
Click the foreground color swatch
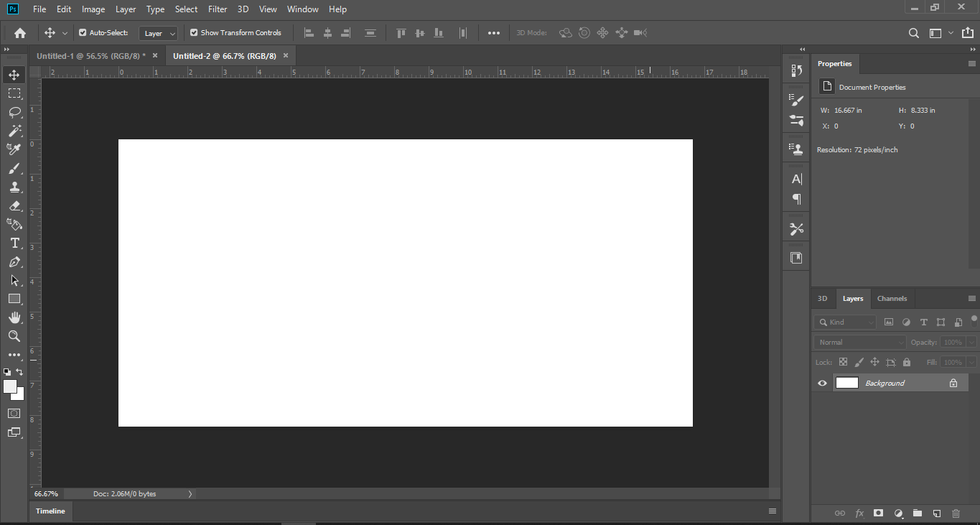(x=10, y=386)
